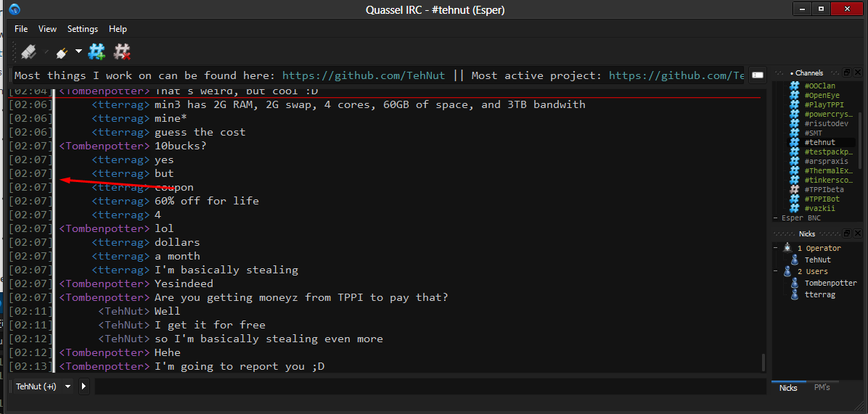Screen dimensions: 868x414
Task: Click the Part Channel hash icon
Action: tap(122, 52)
